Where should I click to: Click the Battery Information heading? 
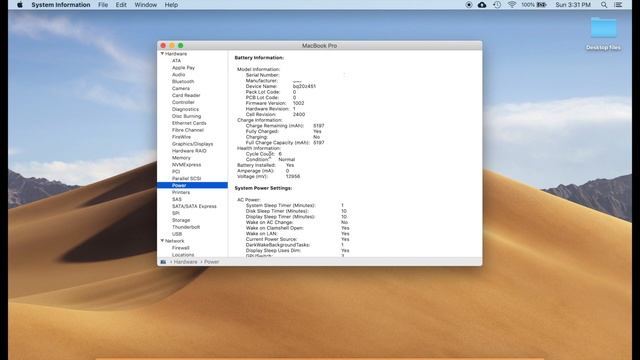point(259,58)
